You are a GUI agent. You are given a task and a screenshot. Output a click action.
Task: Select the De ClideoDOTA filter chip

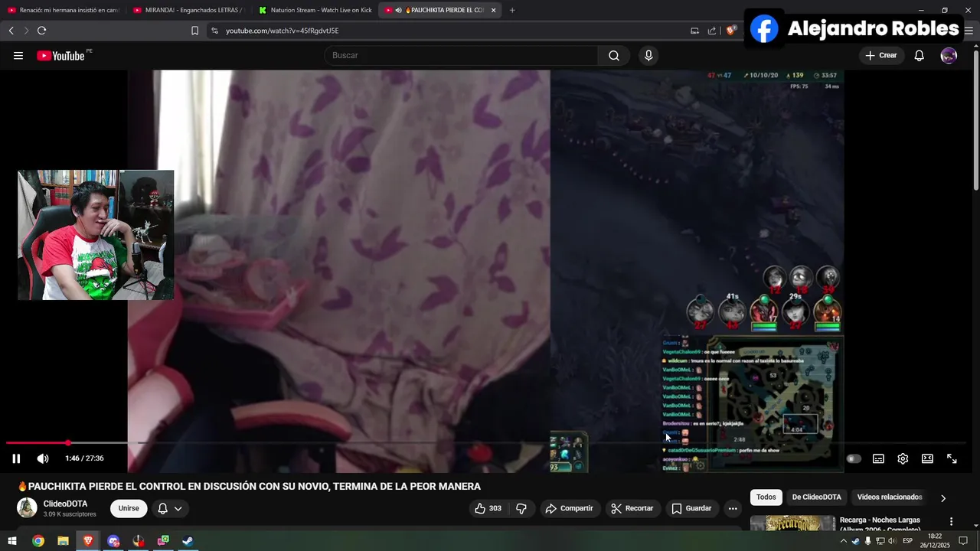pos(816,497)
